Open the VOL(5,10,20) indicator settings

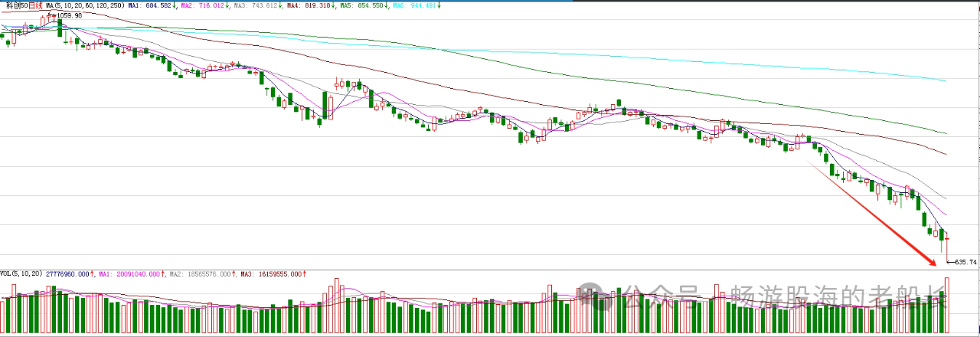click(x=21, y=273)
